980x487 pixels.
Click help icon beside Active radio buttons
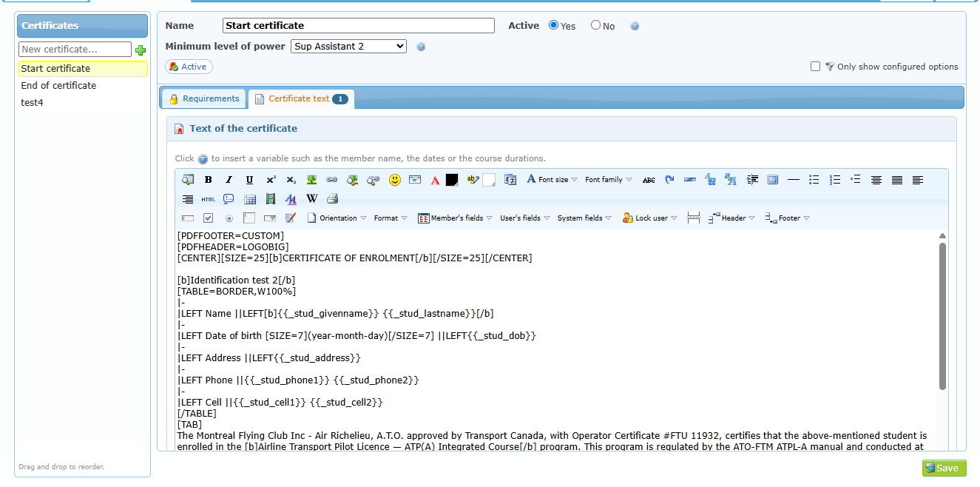point(635,26)
